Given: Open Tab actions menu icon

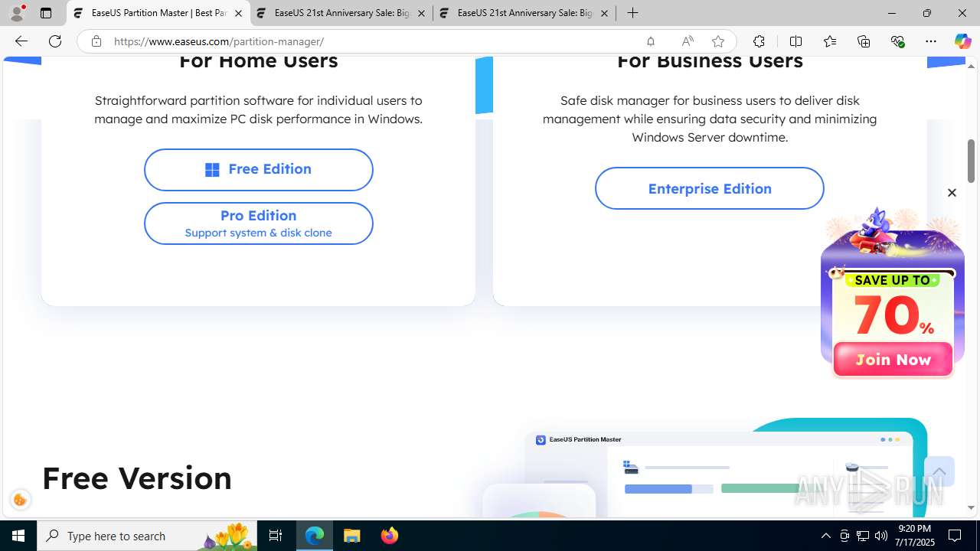Looking at the screenshot, I should (46, 13).
